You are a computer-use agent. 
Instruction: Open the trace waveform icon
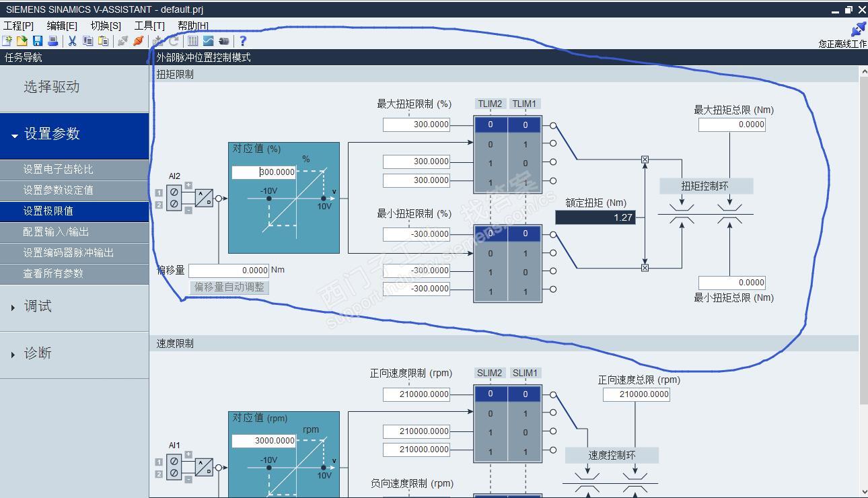point(208,41)
